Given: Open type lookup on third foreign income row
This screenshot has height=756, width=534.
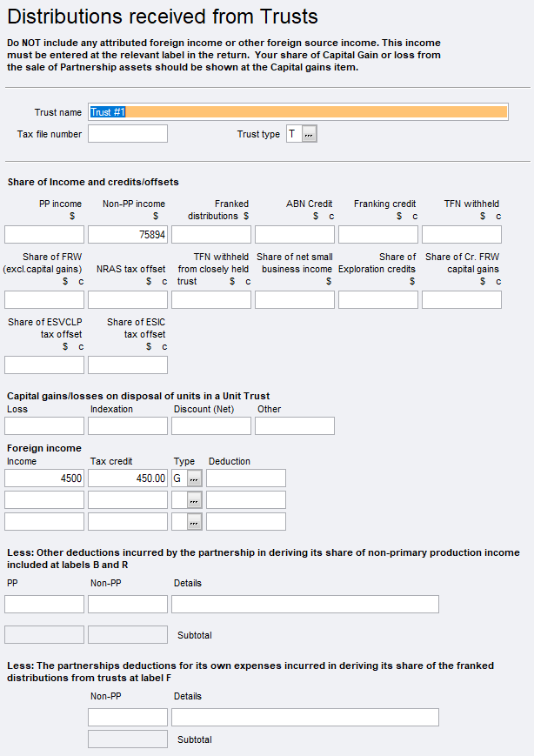Looking at the screenshot, I should [x=194, y=522].
